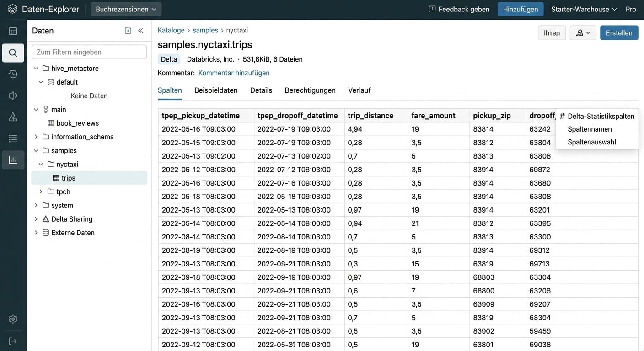The image size is (644, 351).
Task: Open the history clock icon in sidebar
Action: coord(13,74)
